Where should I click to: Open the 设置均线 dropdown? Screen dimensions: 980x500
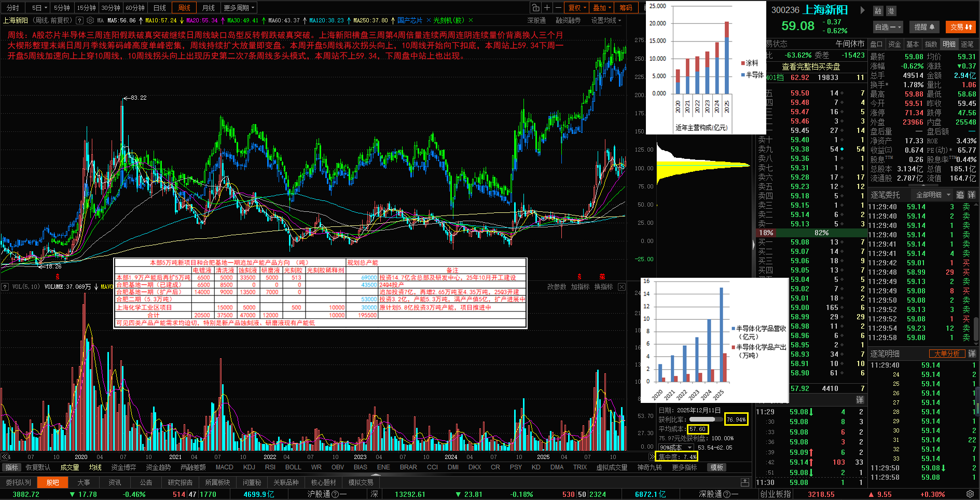[x=606, y=21]
